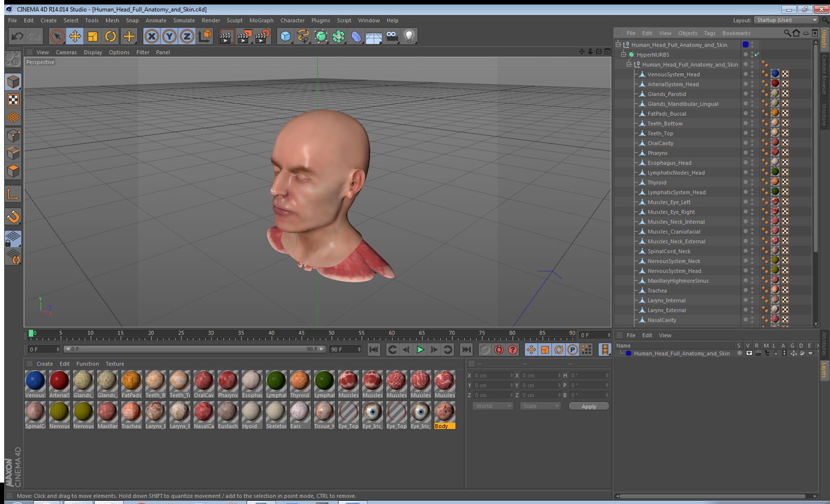The image size is (830, 504).
Task: Add a Camera object
Action: coord(391,36)
